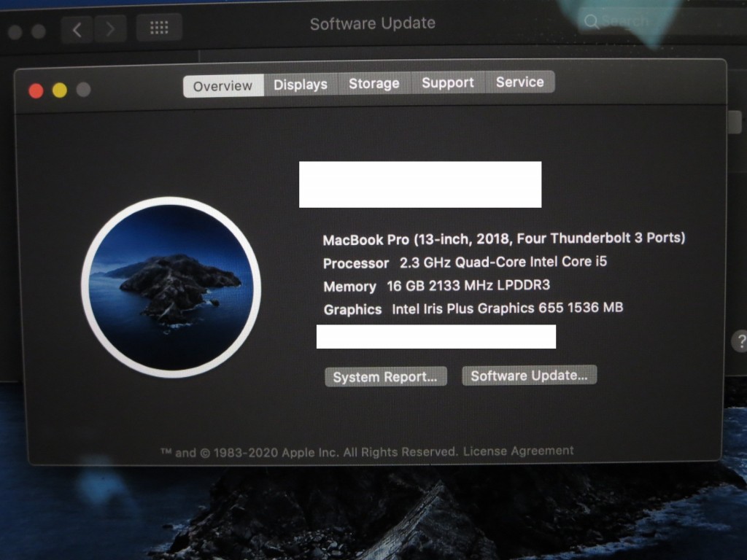Screen dimensions: 747x560
Task: Click the Graphics Intel Iris Plus line
Action: (x=473, y=308)
